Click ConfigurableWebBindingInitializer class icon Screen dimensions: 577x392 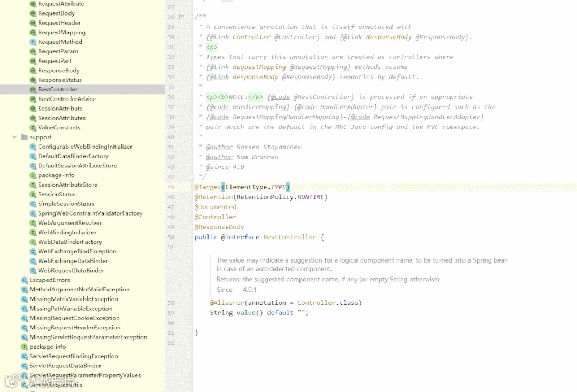[33, 147]
